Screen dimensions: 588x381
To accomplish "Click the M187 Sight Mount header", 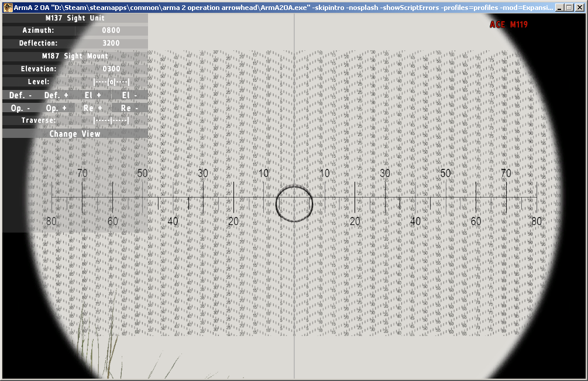I will [75, 56].
